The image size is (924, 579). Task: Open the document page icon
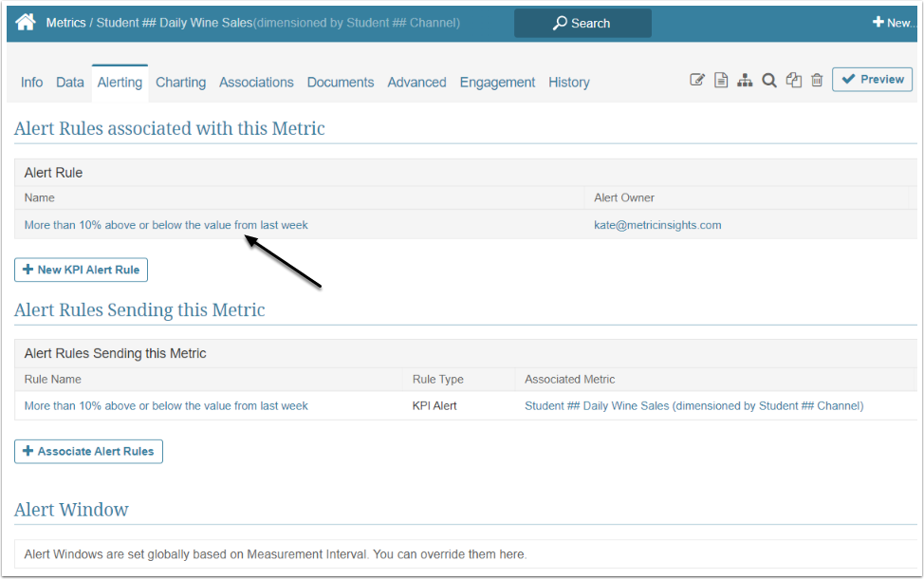pos(721,81)
